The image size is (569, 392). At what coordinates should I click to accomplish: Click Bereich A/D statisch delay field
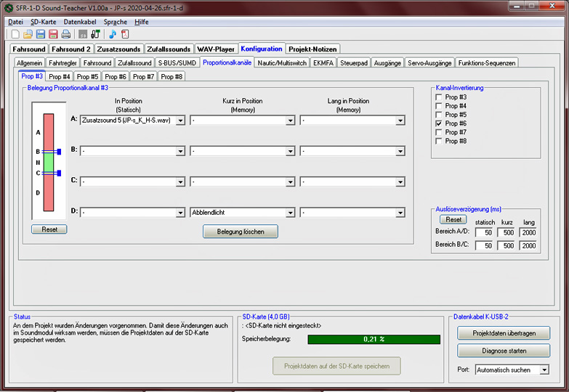484,232
